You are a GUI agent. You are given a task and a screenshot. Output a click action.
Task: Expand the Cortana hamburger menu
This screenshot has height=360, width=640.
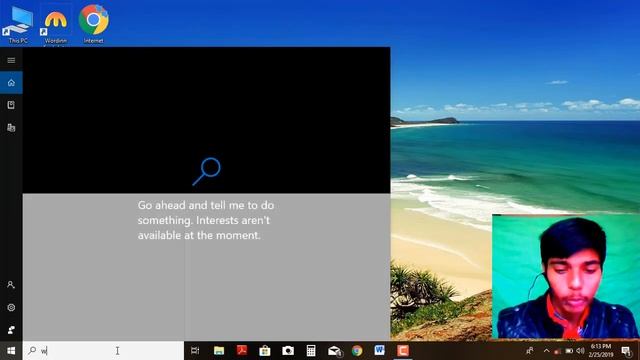click(11, 60)
